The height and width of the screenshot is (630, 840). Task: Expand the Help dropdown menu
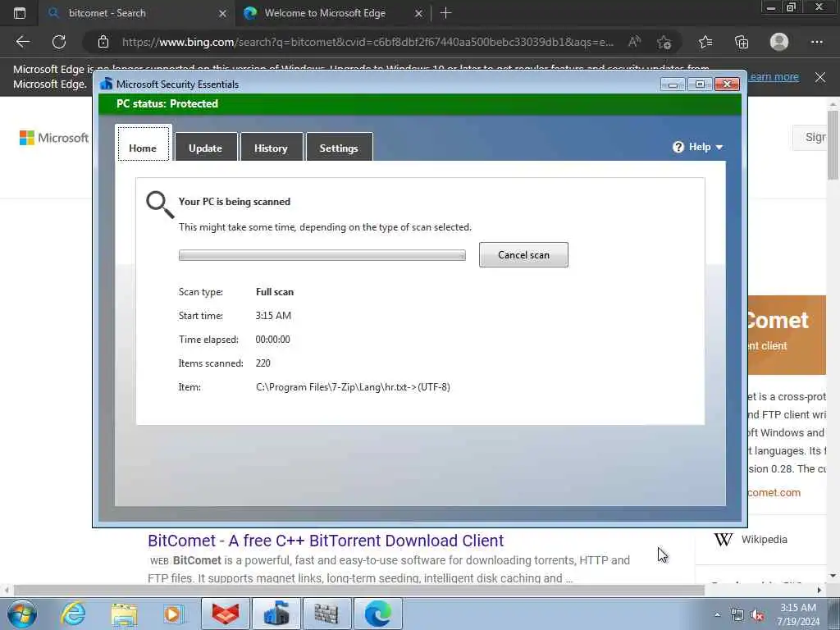697,147
